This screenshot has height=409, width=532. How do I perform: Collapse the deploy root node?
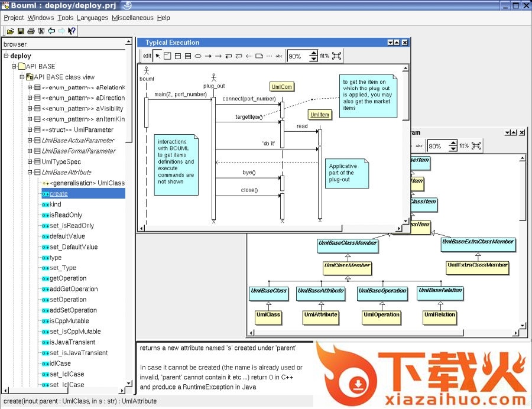click(x=6, y=56)
